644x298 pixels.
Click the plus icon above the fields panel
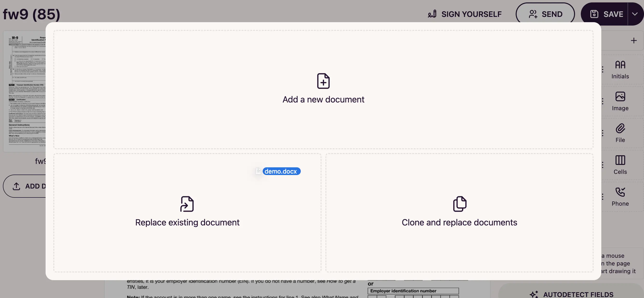click(x=634, y=40)
